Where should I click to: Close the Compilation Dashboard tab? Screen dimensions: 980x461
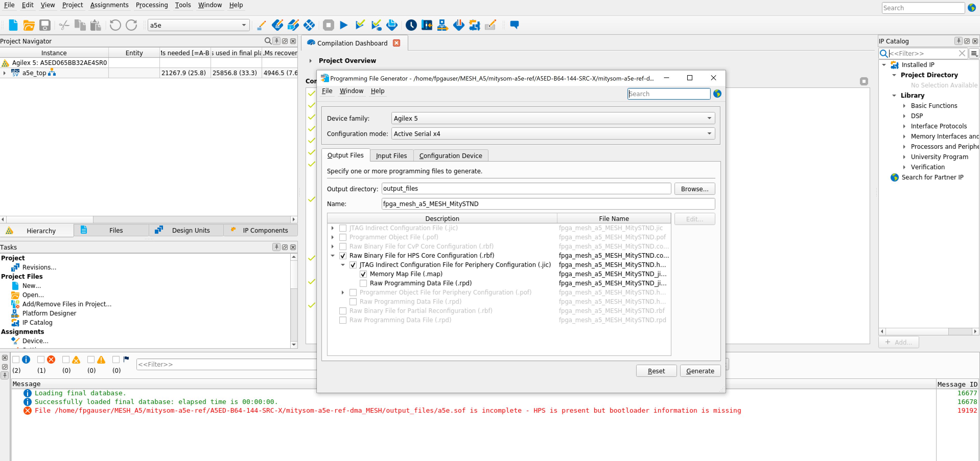point(396,43)
